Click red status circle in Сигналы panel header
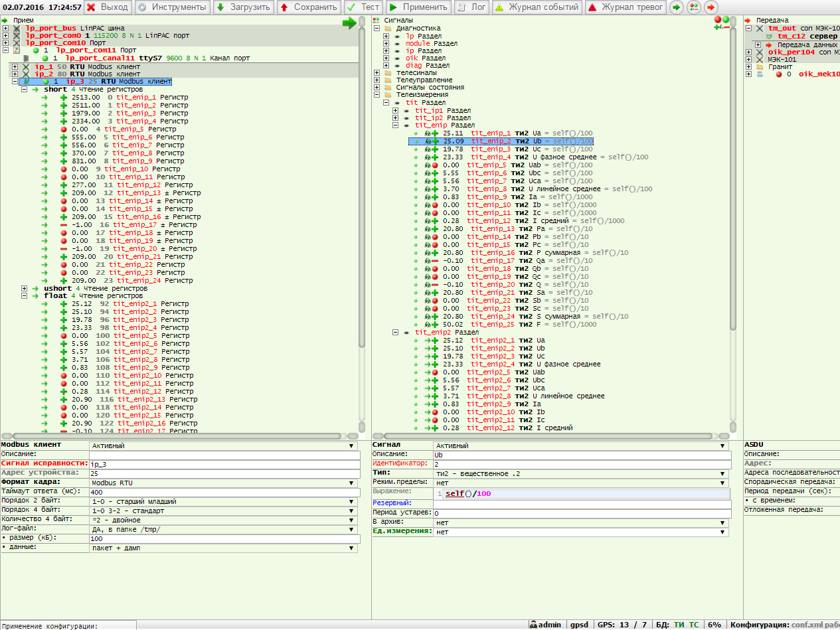This screenshot has width=840, height=630. click(717, 21)
